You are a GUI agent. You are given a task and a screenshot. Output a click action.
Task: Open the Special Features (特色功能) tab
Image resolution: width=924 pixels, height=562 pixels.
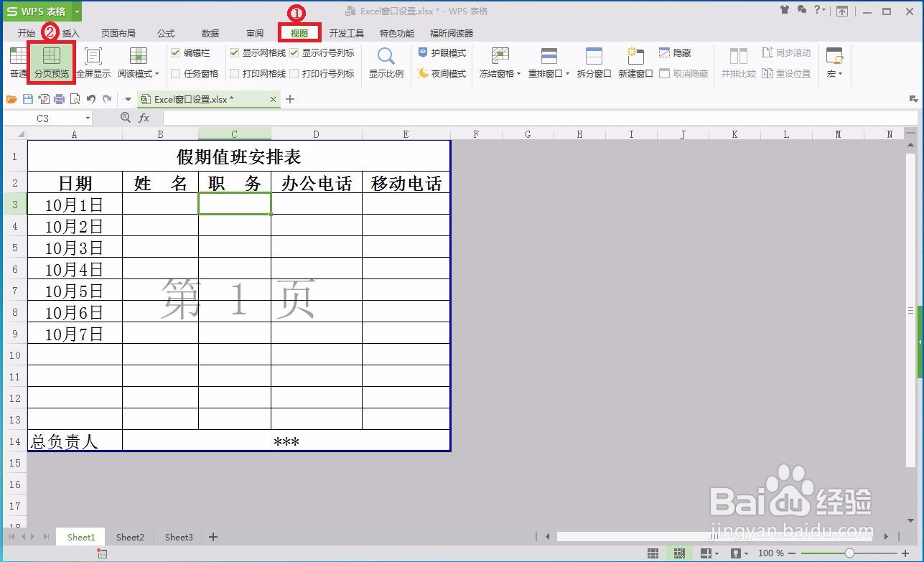pyautogui.click(x=397, y=34)
